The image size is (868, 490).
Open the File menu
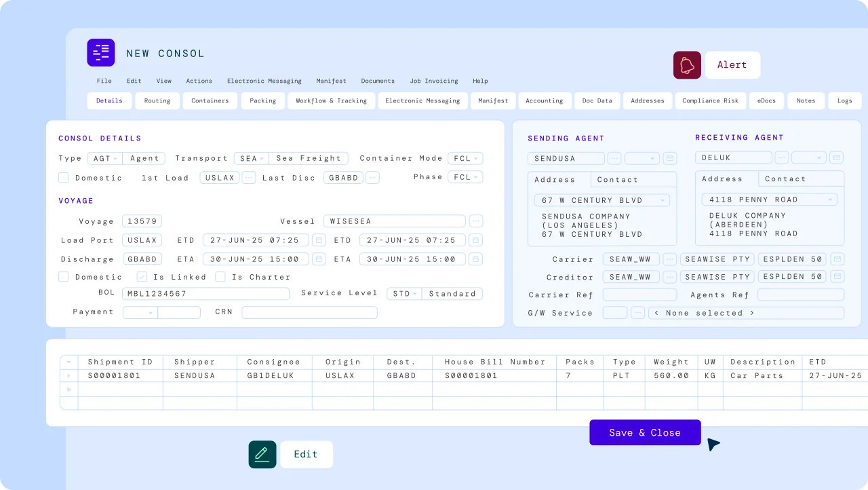pyautogui.click(x=104, y=81)
